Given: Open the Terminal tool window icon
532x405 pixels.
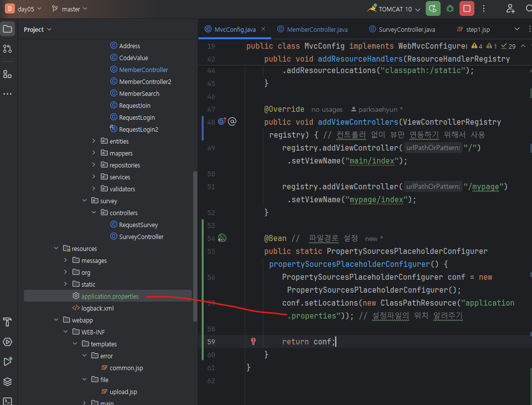Looking at the screenshot, I should (7, 401).
